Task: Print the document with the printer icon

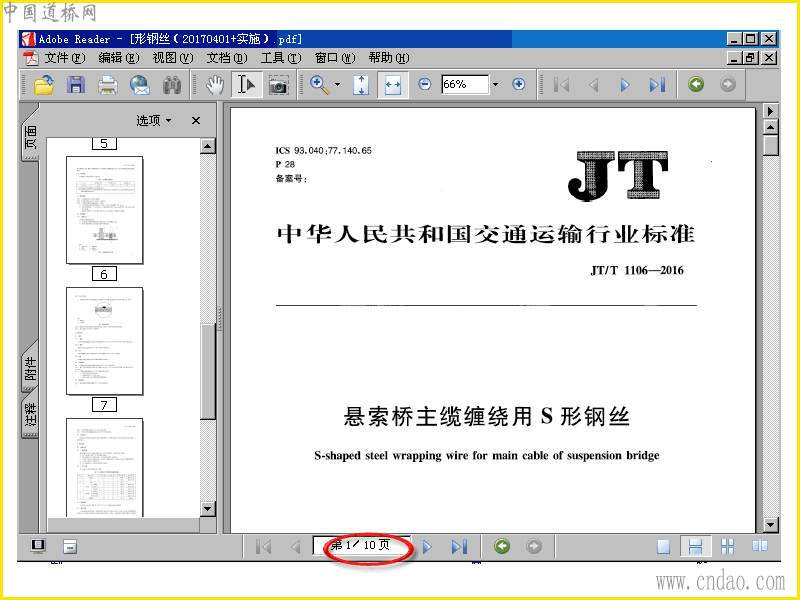Action: click(108, 85)
